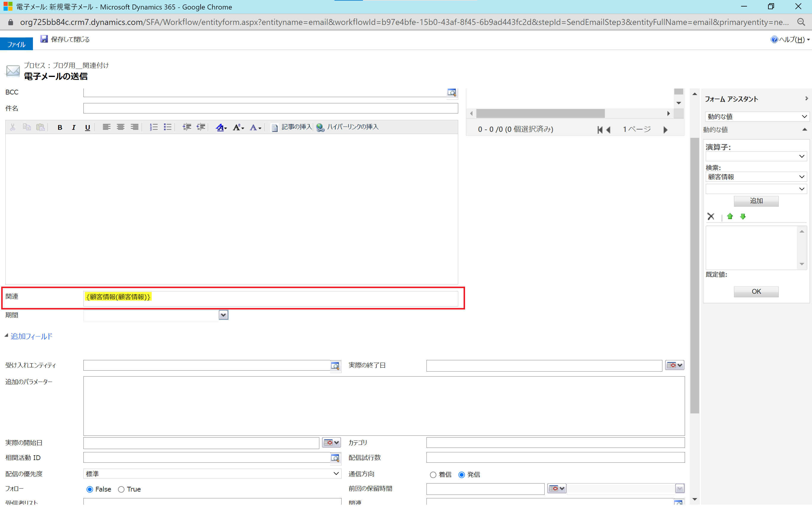The width and height of the screenshot is (812, 515).
Task: Click ハイパーリンクの挿入 toolbar button
Action: click(x=347, y=127)
